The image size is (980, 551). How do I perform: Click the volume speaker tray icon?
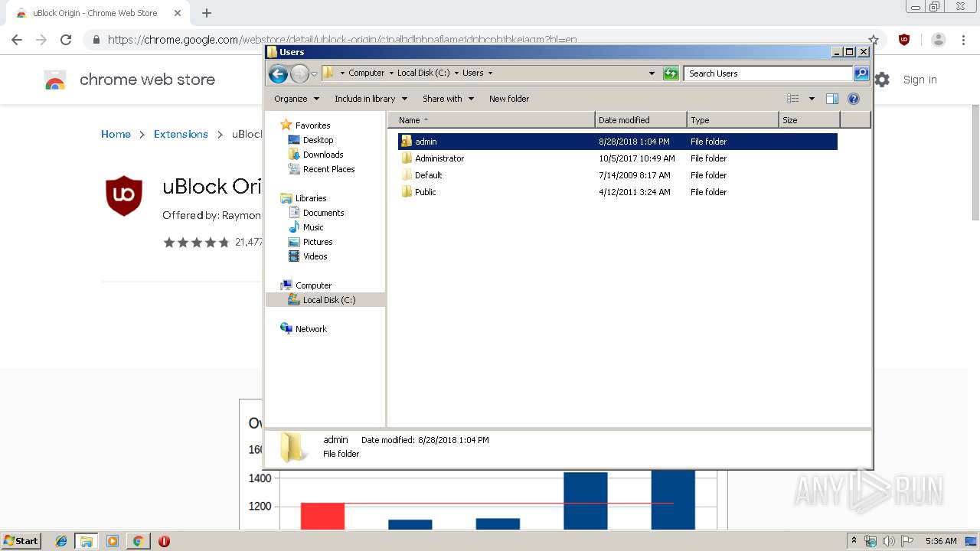pos(888,541)
